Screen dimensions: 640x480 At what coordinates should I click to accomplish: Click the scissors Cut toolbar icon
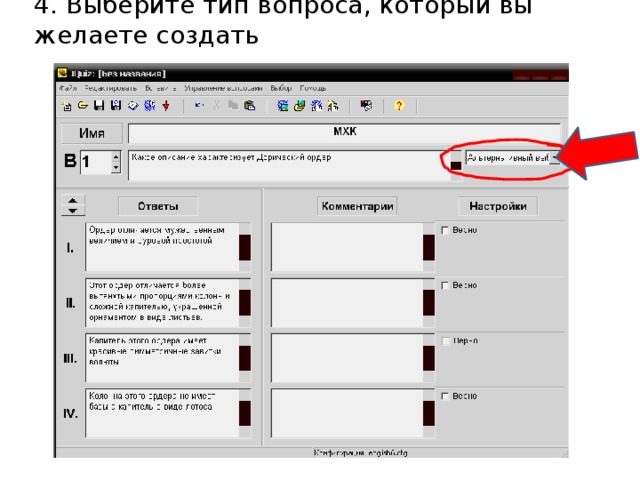[x=216, y=106]
